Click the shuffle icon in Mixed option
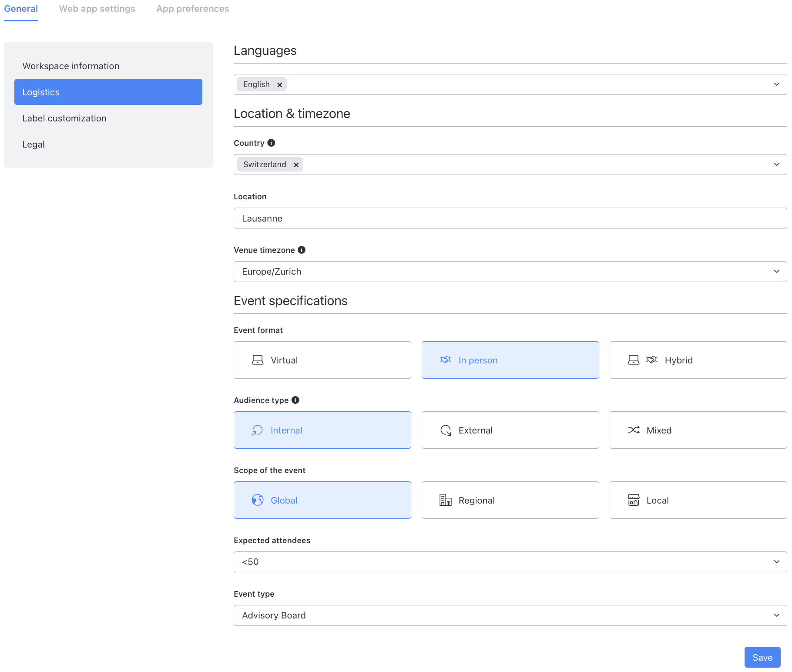 coord(634,430)
